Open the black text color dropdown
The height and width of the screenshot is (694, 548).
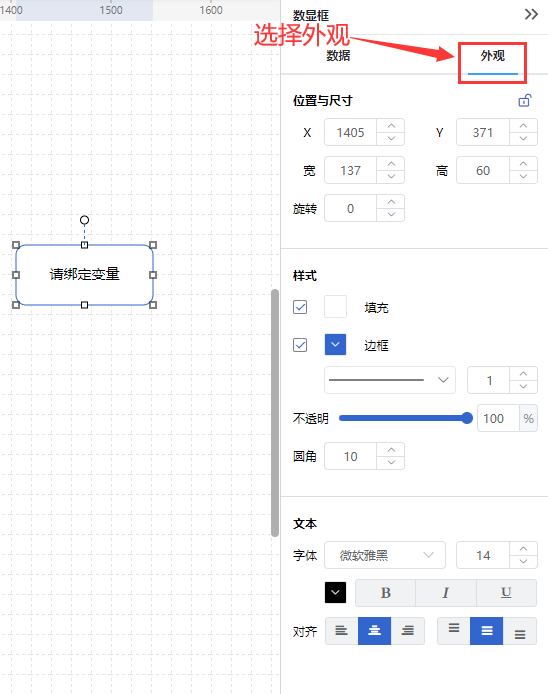click(336, 592)
